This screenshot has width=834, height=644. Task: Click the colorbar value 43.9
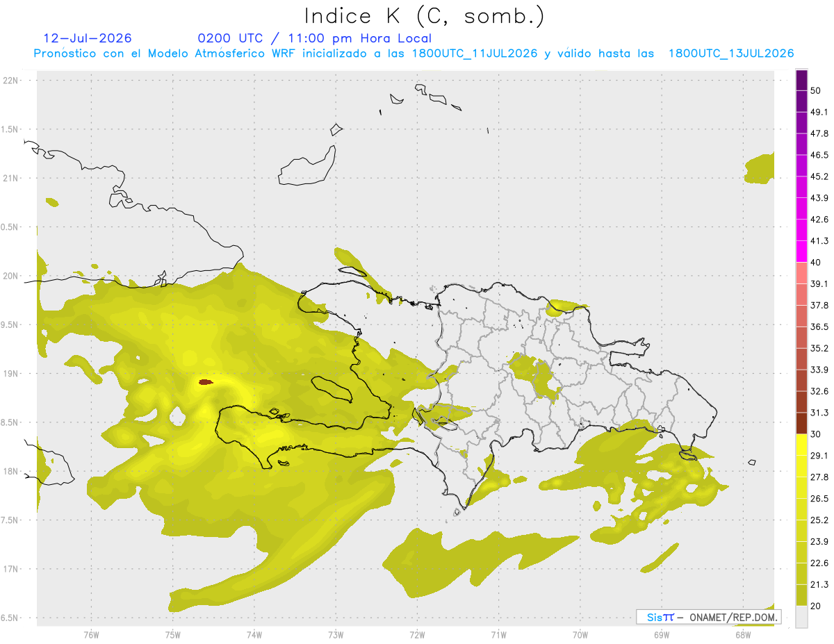click(x=819, y=198)
